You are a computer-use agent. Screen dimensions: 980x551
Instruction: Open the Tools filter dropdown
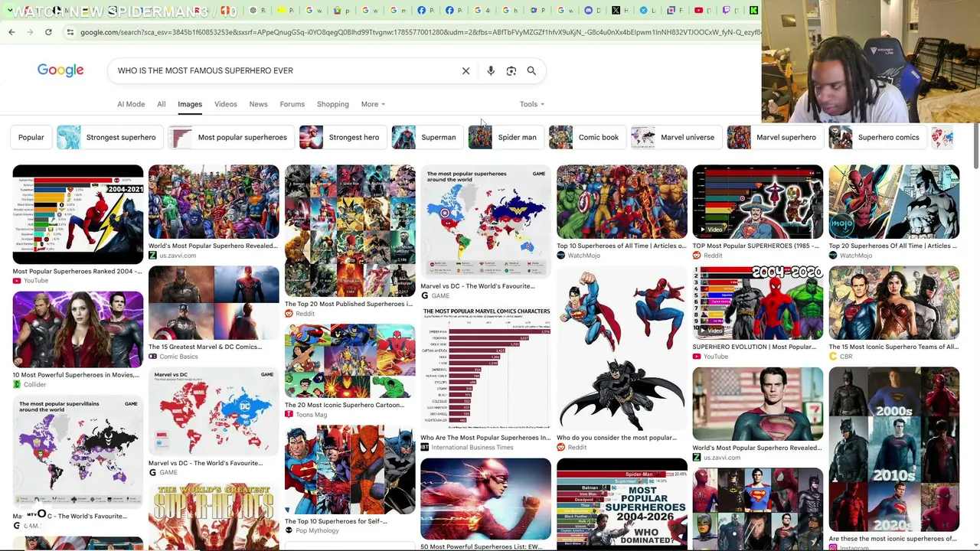tap(532, 104)
